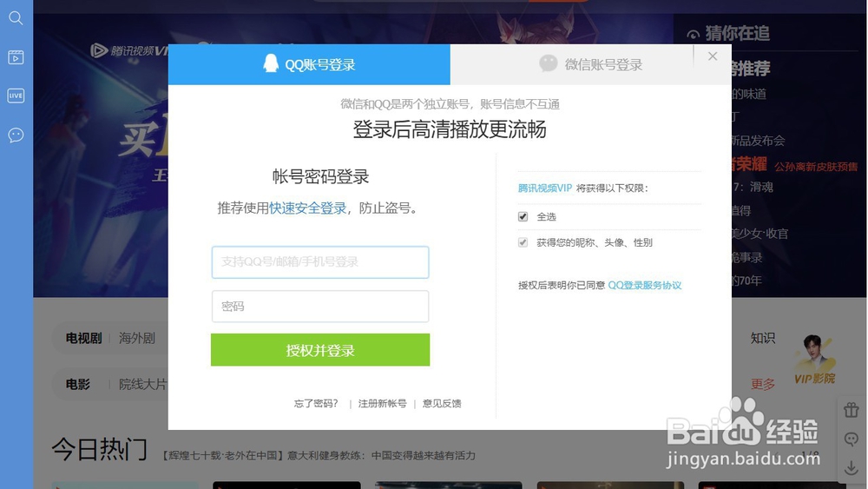868x489 pixels.
Task: Click the 意见反馈 link
Action: pyautogui.click(x=442, y=403)
